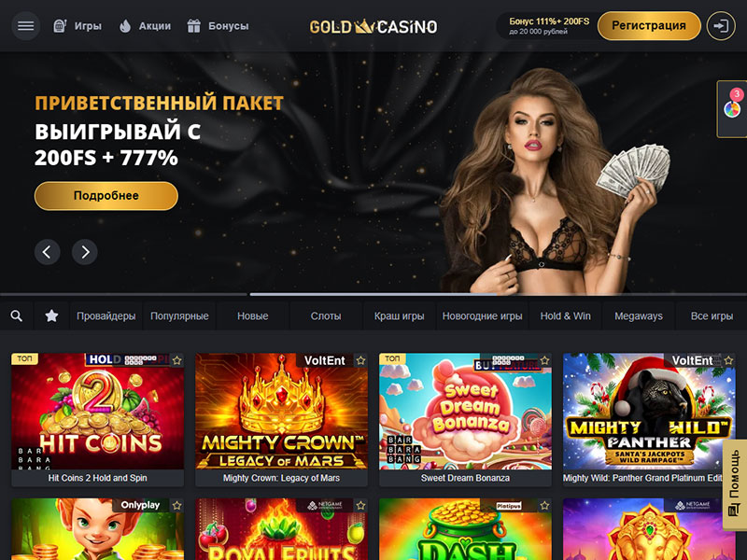Favorite Hit Coins 2 Hold and Spin star
The height and width of the screenshot is (560, 747).
coord(176,360)
